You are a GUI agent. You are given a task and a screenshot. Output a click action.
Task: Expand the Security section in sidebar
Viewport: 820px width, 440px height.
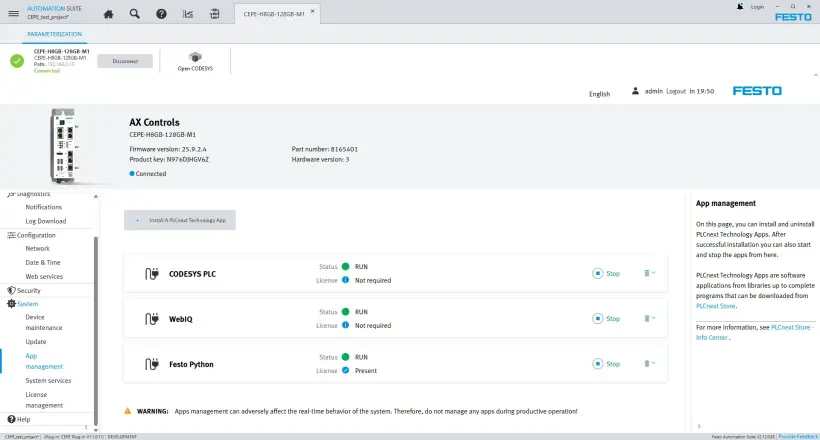point(11,290)
